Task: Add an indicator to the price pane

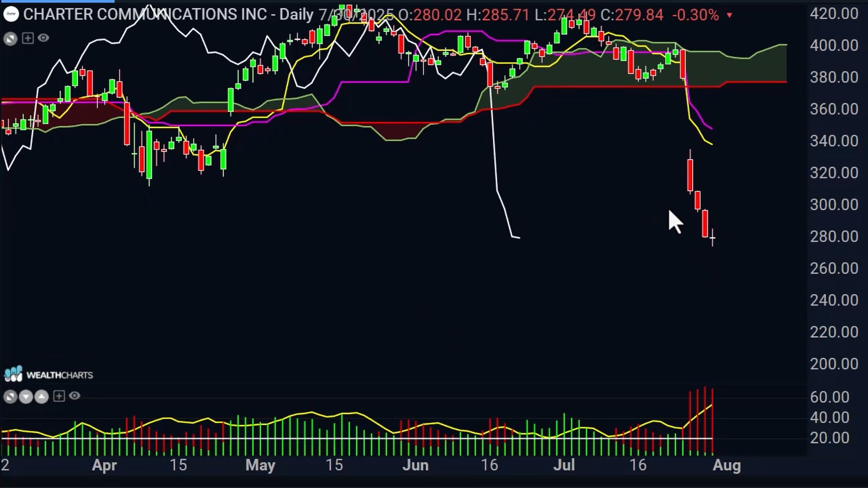Action: pos(28,38)
